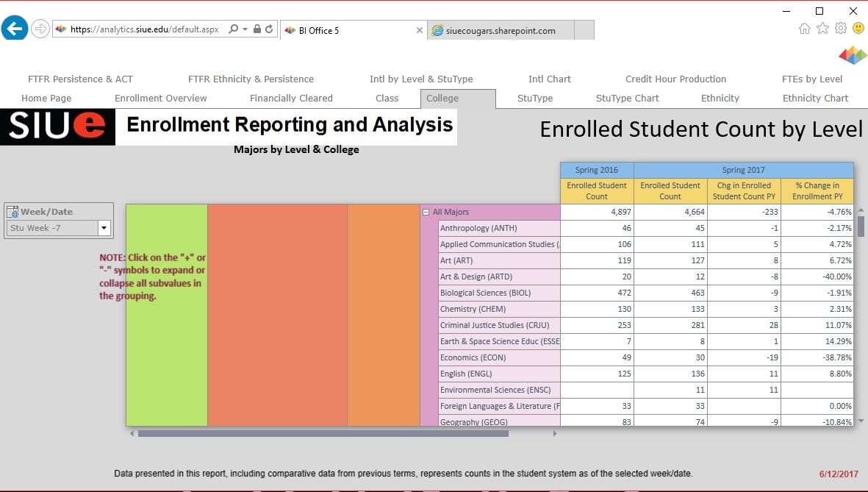Image resolution: width=868 pixels, height=492 pixels.
Task: Open the browser home icon
Action: tap(805, 29)
